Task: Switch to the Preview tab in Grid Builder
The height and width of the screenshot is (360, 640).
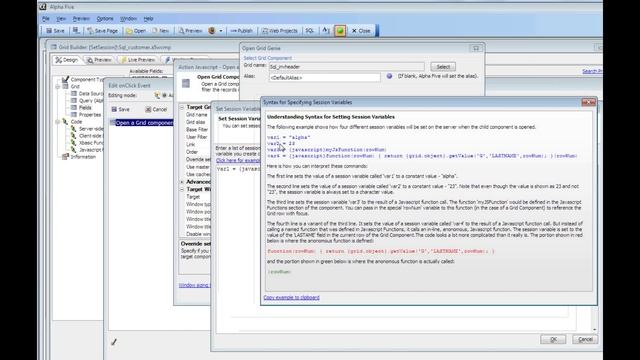Action: [99, 60]
